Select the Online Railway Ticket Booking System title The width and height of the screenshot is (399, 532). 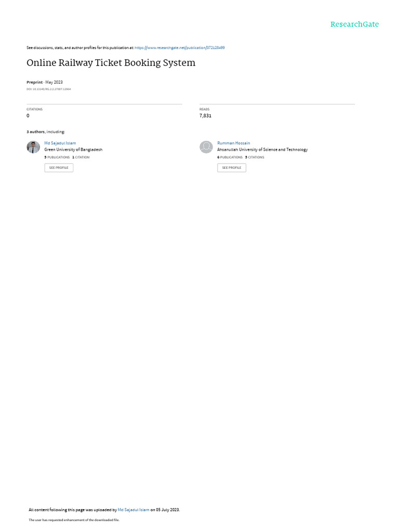(111, 63)
